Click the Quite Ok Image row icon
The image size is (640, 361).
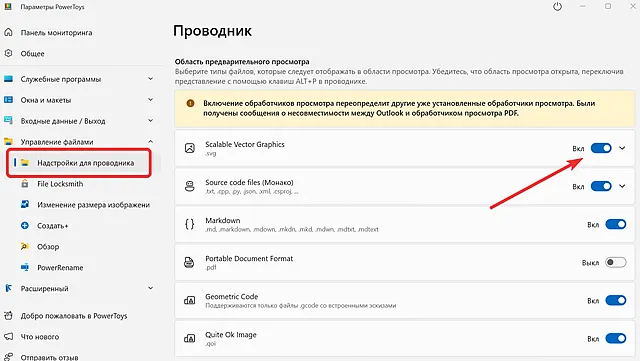(x=189, y=338)
